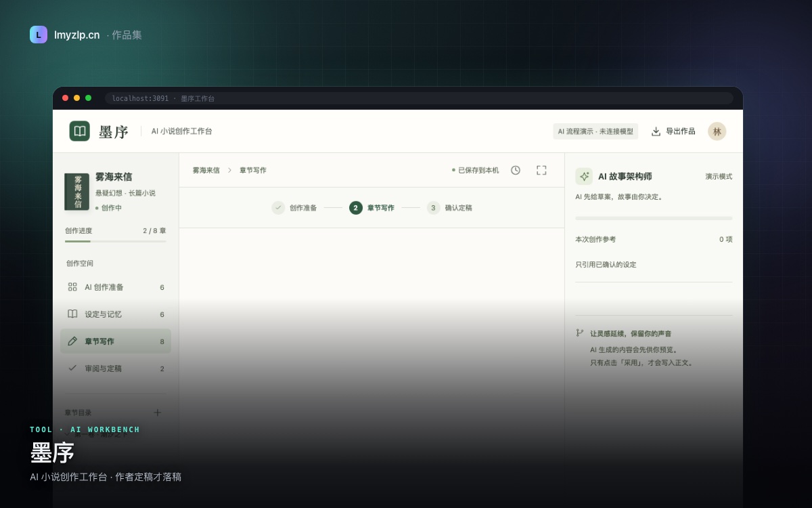Screen dimensions: 812x508
Task: Click the 创作空间 section label
Action: point(80,263)
